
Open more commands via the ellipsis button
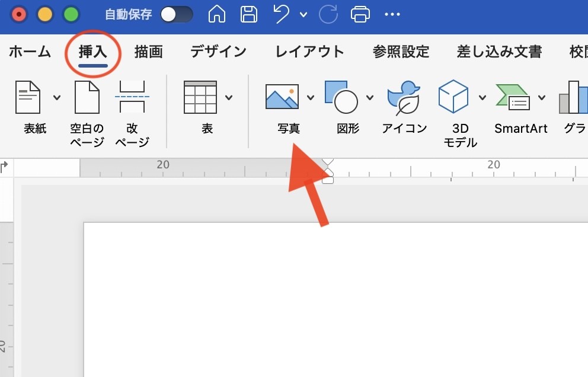[392, 14]
